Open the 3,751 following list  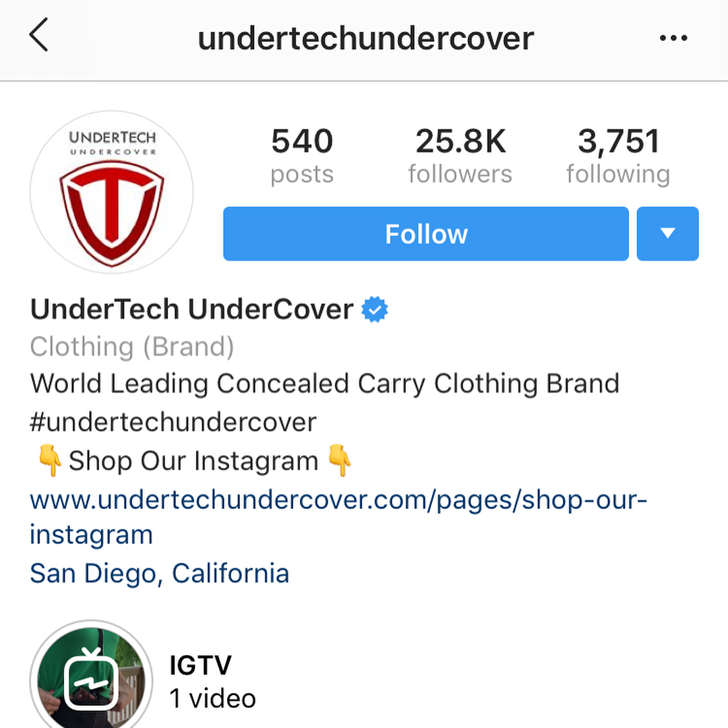(x=618, y=156)
